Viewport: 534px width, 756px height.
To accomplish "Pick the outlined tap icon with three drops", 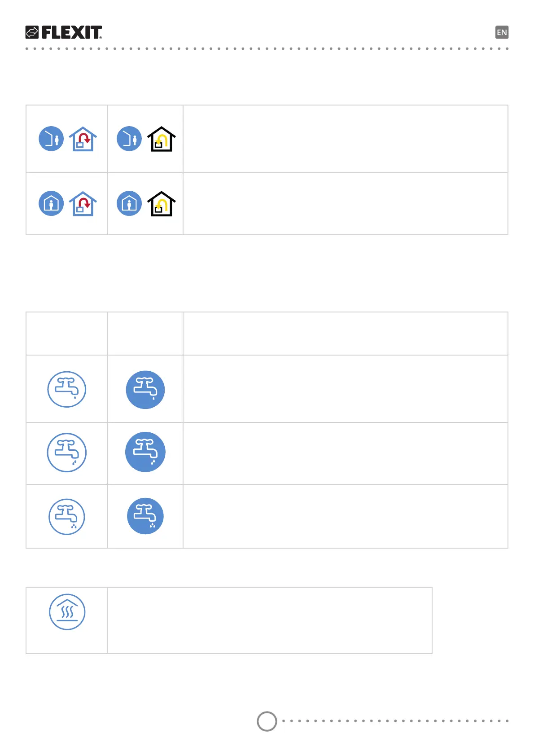I will [x=67, y=517].
